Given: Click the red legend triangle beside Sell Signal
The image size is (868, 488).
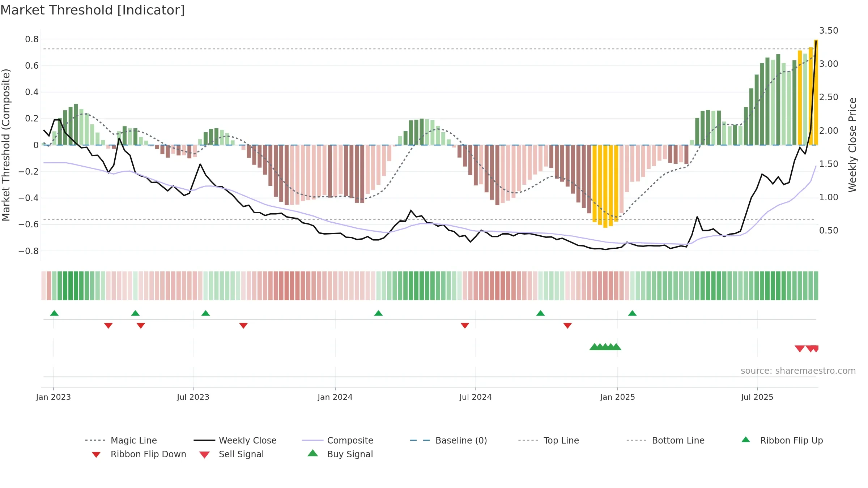Looking at the screenshot, I should click(x=204, y=455).
